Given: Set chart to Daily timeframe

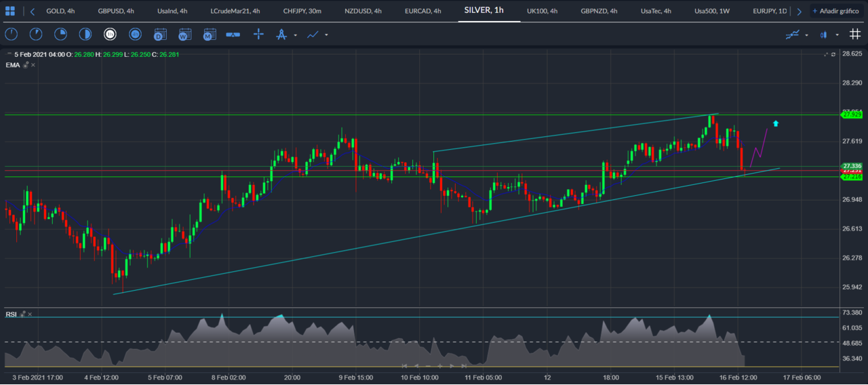Looking at the screenshot, I should pyautogui.click(x=160, y=35).
